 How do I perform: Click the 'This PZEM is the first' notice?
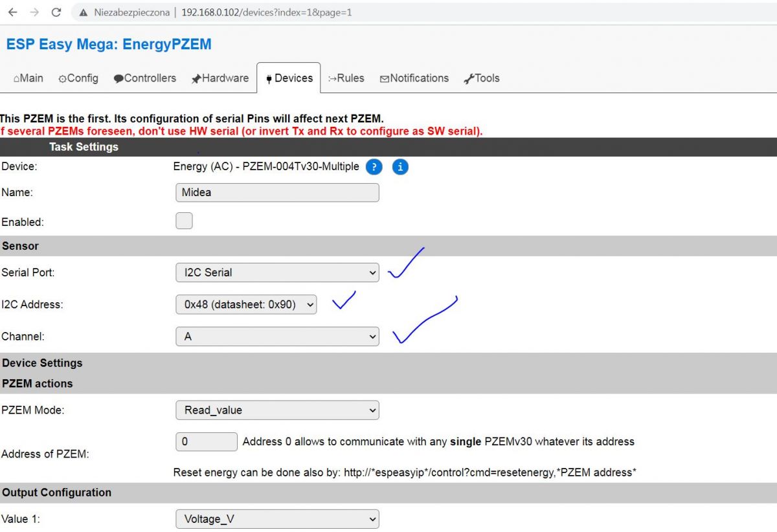point(192,118)
